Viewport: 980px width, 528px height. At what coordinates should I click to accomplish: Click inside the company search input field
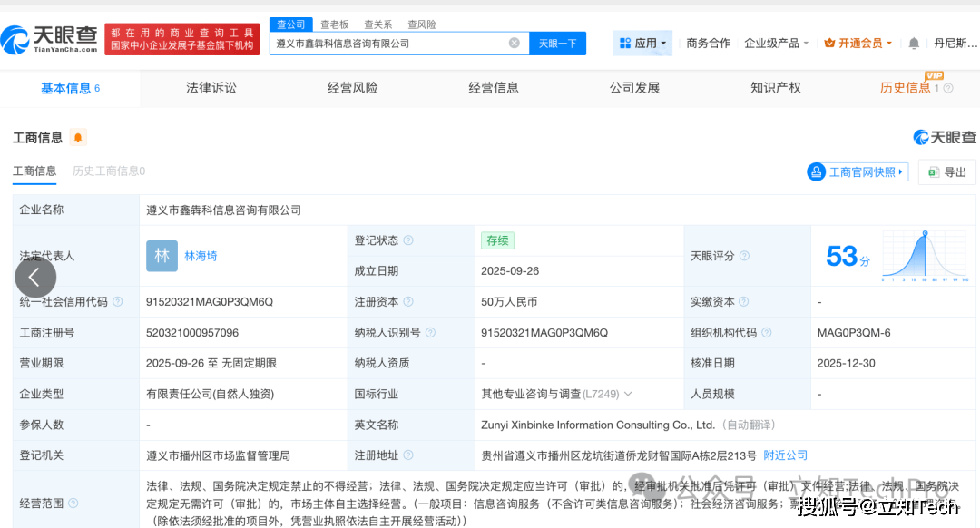click(x=390, y=43)
